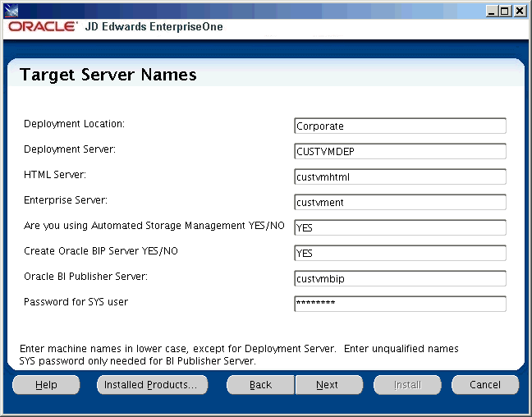
Task: Click 'Are you using Automated Storage Management' label
Action: [154, 226]
